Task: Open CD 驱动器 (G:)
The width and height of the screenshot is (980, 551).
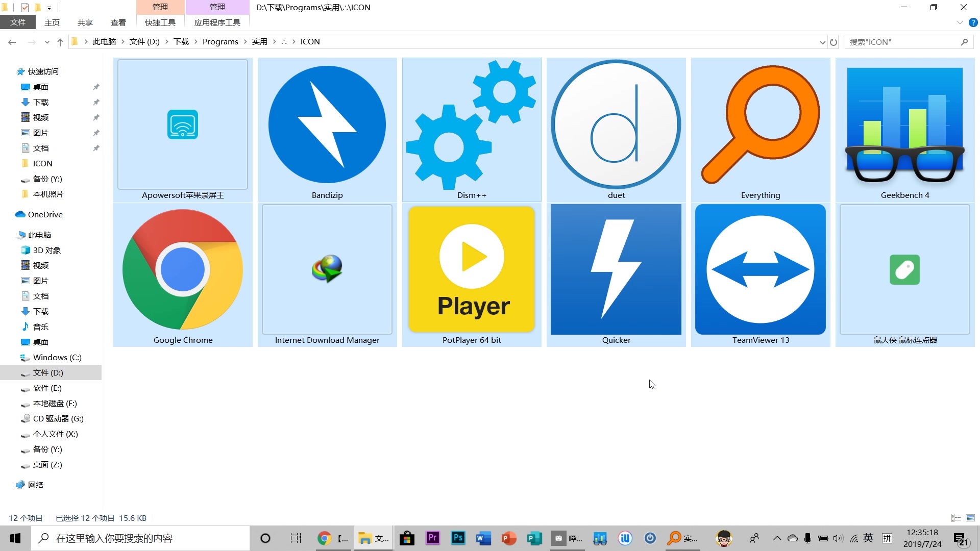Action: click(x=58, y=419)
